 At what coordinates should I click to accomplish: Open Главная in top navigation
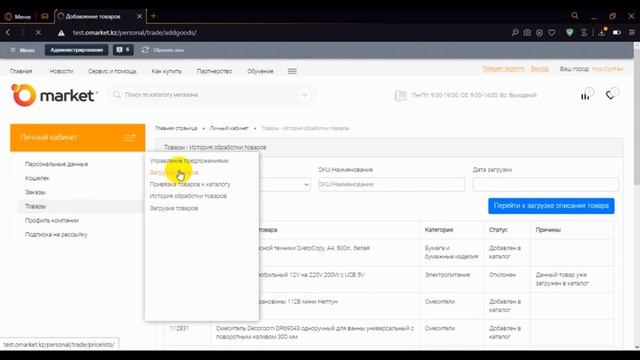21,71
